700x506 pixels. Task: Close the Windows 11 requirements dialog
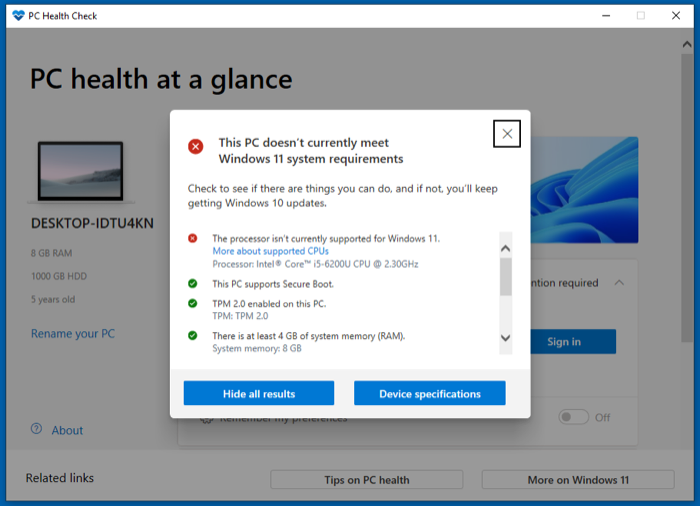507,134
